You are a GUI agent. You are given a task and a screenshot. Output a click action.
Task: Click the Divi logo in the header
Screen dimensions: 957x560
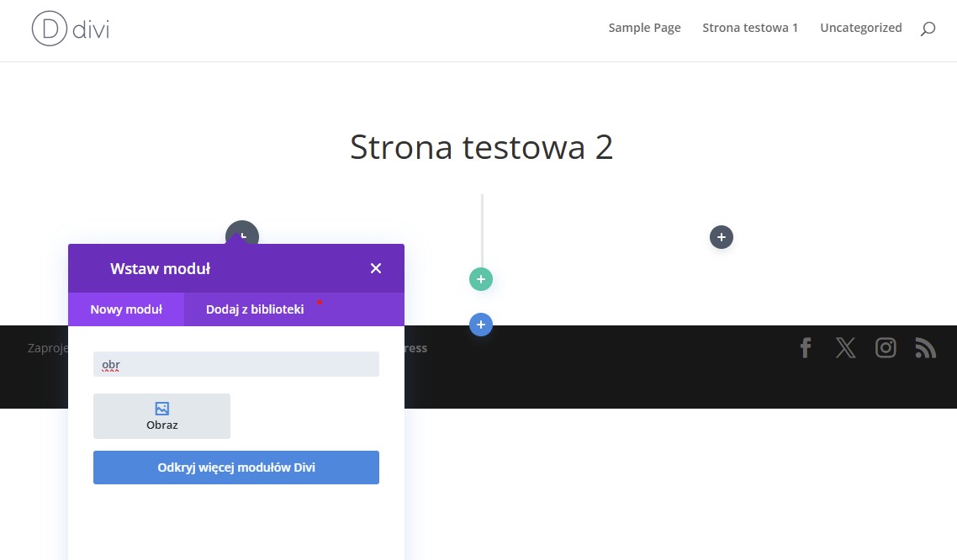(71, 29)
